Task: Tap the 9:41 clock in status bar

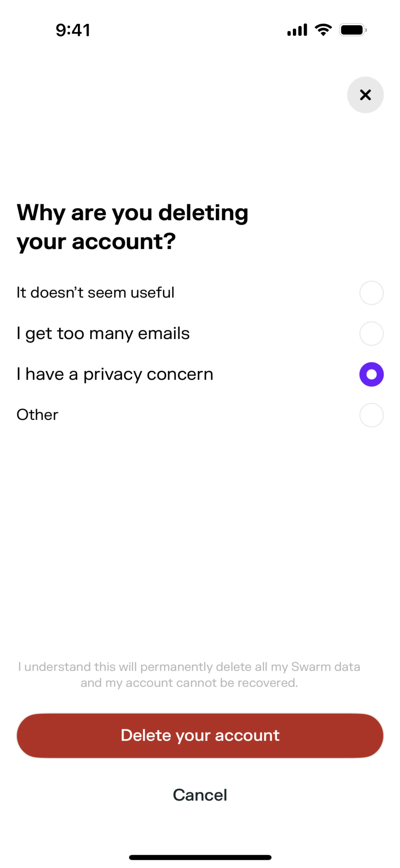Action: coord(73,30)
